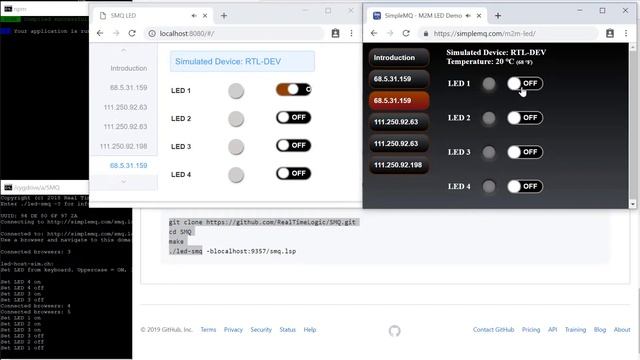Click forward arrow in localhost browser window
The image size is (640, 360).
pyautogui.click(x=116, y=33)
